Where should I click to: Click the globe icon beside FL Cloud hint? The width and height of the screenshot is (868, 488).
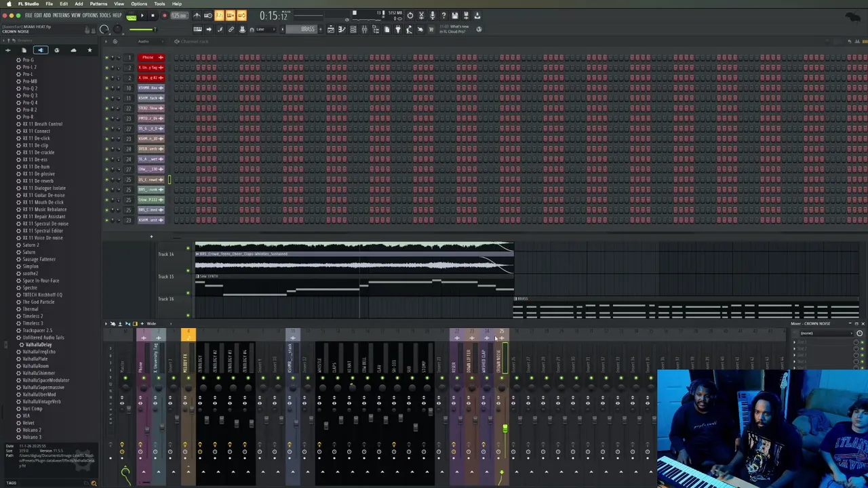pos(479,29)
